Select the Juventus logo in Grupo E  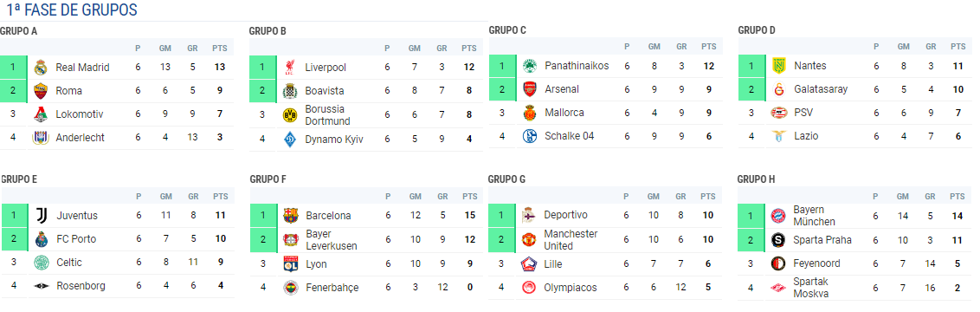tap(41, 216)
